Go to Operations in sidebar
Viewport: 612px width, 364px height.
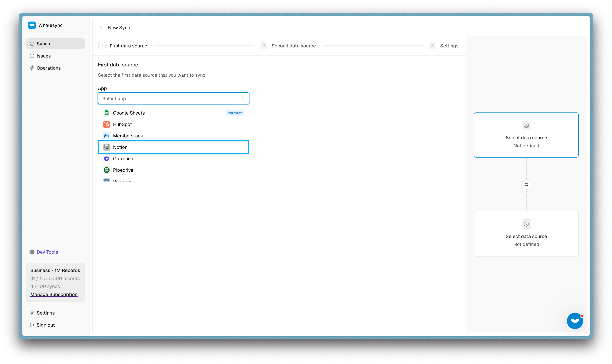click(x=48, y=68)
